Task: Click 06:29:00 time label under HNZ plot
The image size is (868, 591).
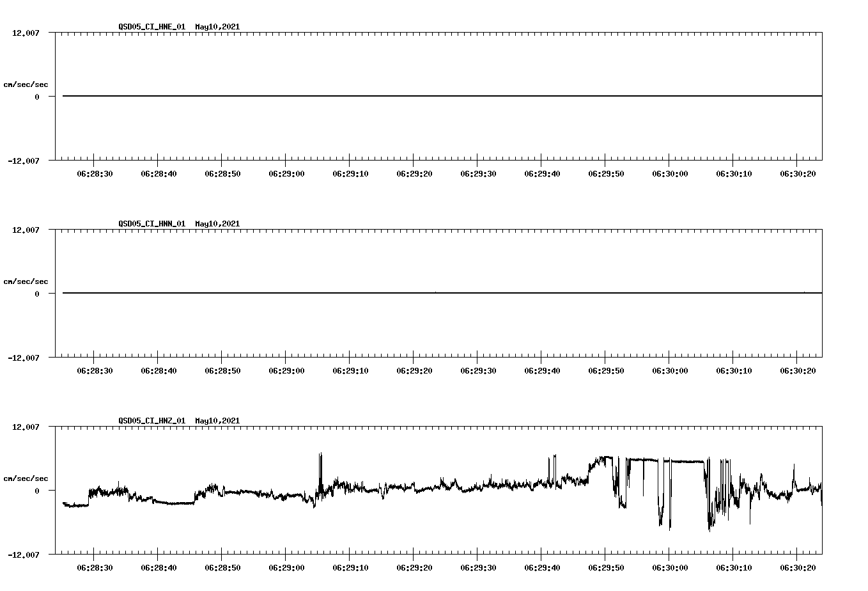Action: (x=286, y=567)
